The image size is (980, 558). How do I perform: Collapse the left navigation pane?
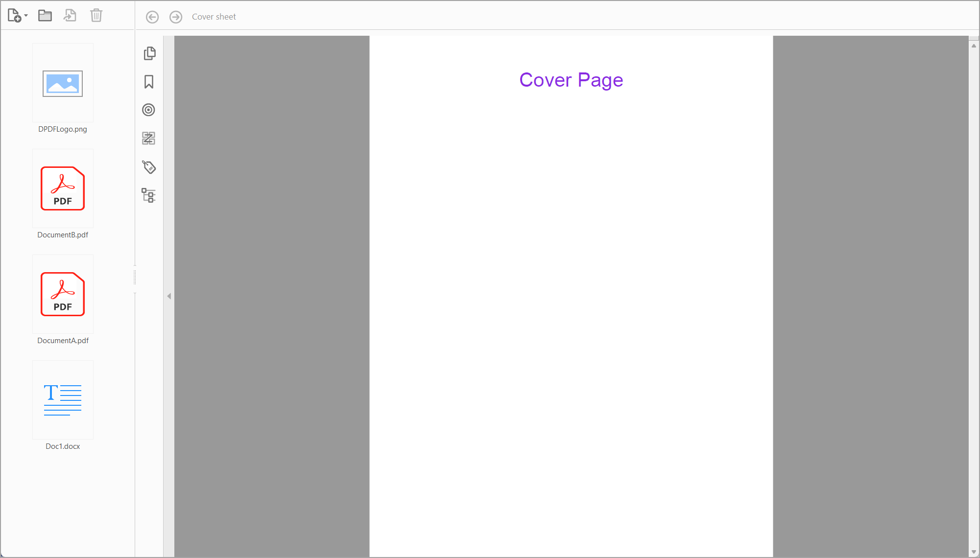tap(169, 296)
